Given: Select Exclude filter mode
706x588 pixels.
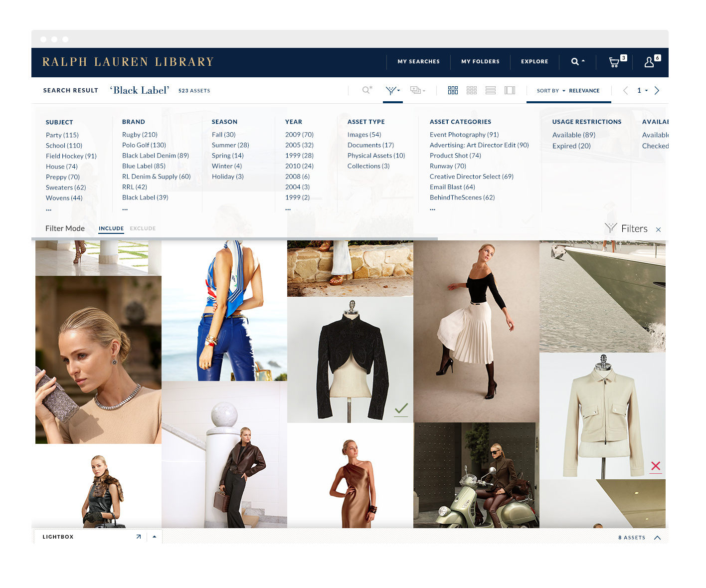Looking at the screenshot, I should coord(143,228).
